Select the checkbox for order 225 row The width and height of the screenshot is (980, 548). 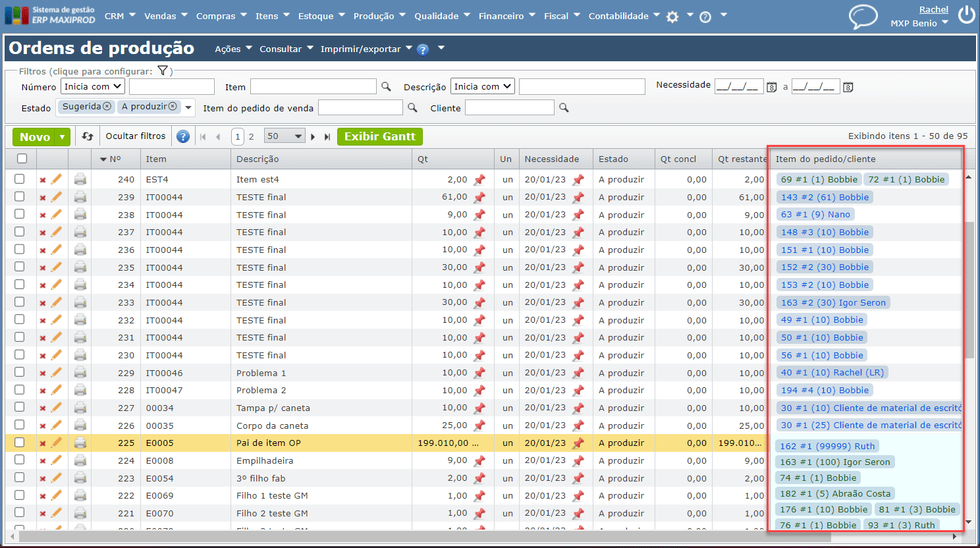point(20,443)
